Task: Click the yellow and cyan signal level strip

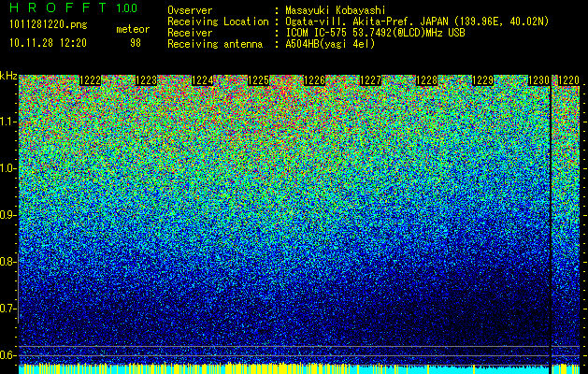Action: (299, 368)
